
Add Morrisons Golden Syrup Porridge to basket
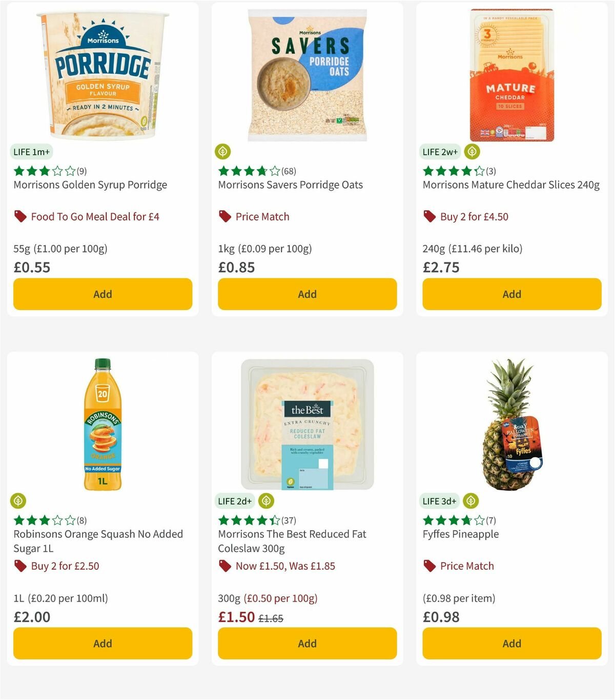(102, 294)
